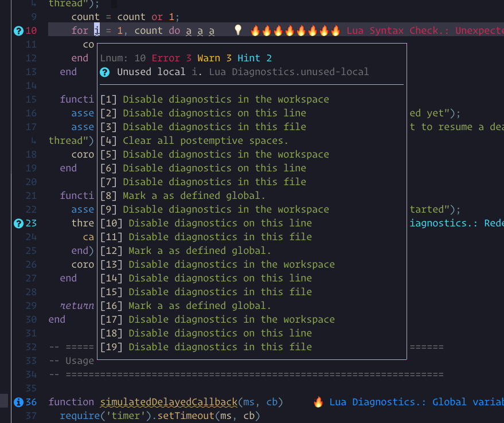
Task: Click the 'end' keyword on line 19
Action: [x=68, y=168]
